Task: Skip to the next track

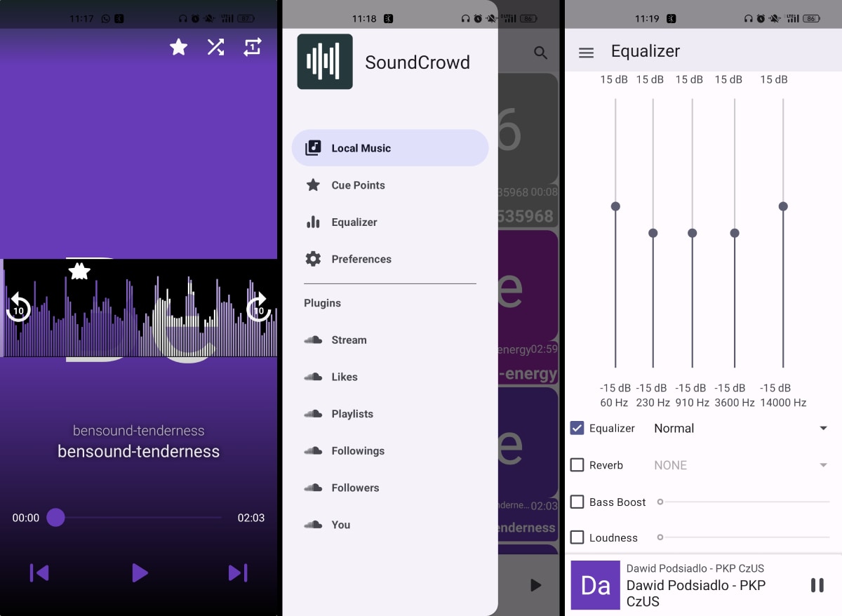Action: coord(238,573)
